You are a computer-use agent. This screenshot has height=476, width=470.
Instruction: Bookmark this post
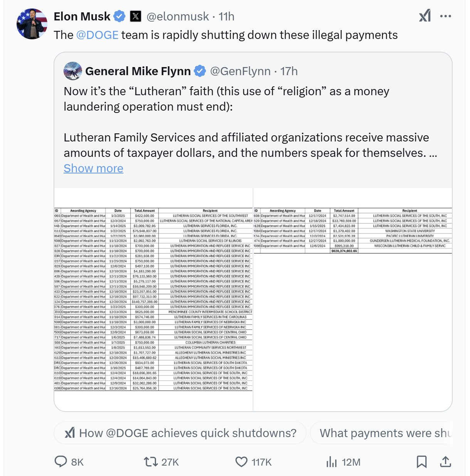(x=422, y=461)
